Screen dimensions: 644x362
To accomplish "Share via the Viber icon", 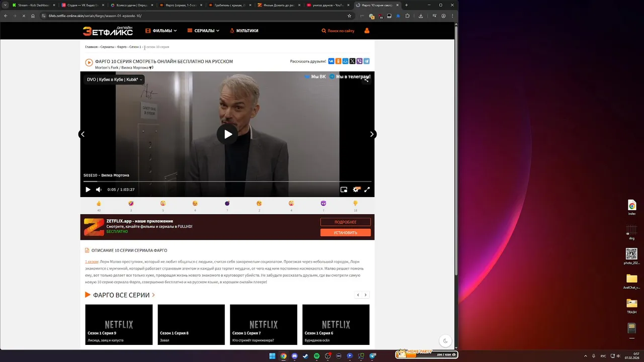I will point(359,61).
